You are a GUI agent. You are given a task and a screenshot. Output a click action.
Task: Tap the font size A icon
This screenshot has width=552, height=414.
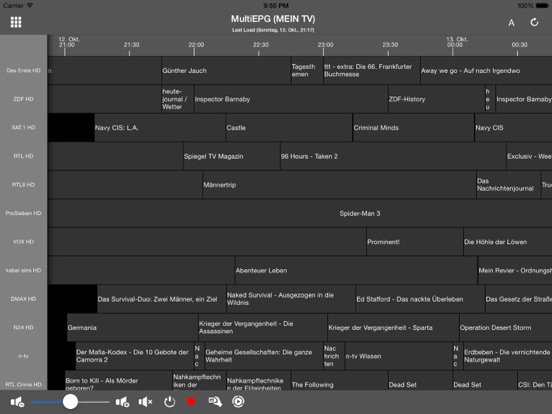pos(511,23)
